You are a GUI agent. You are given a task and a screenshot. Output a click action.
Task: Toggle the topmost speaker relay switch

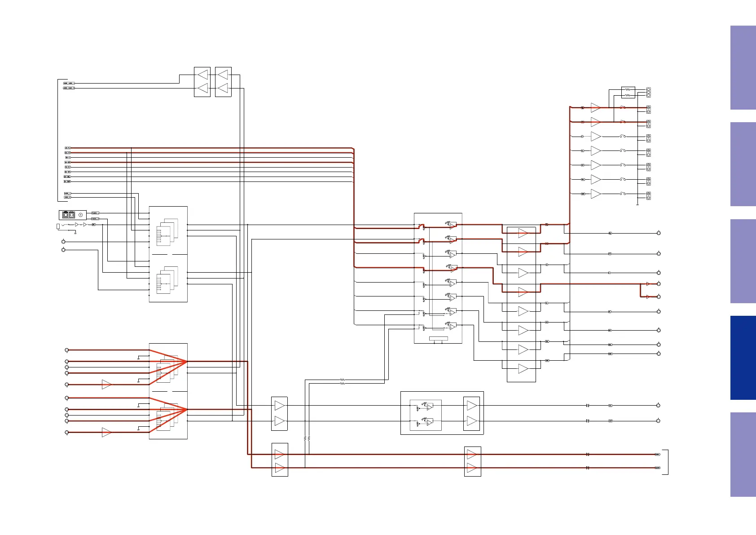623,107
